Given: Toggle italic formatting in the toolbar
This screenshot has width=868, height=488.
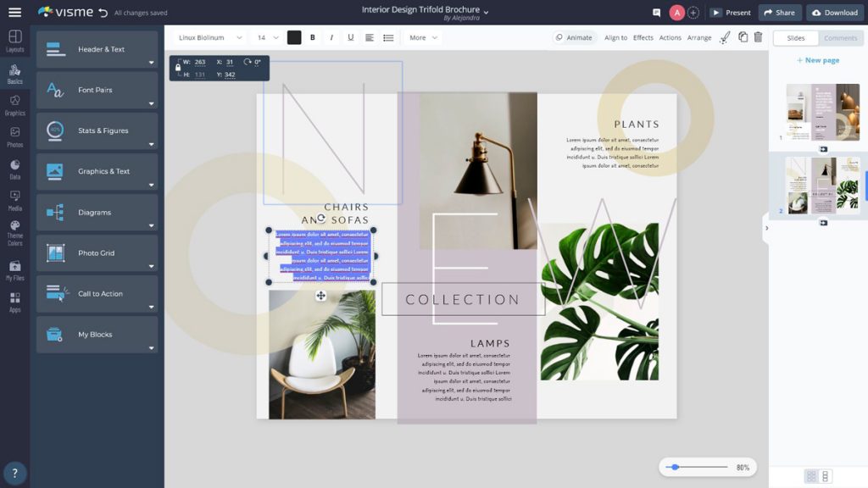Looking at the screenshot, I should point(331,38).
